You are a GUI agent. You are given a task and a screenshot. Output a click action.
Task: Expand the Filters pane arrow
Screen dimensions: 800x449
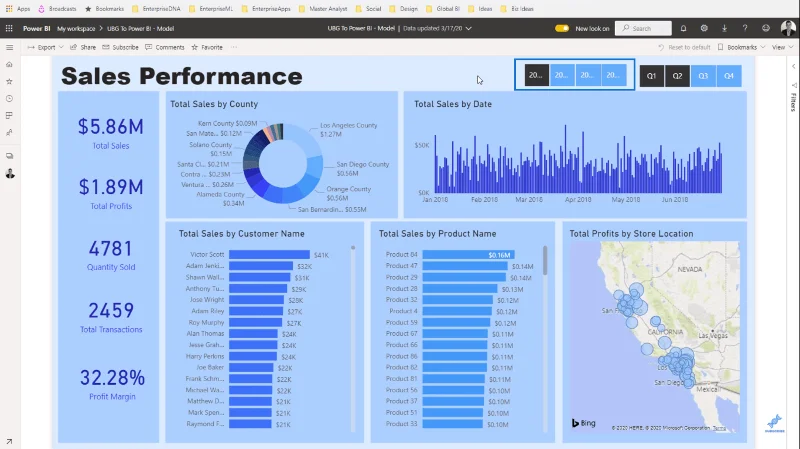793,66
